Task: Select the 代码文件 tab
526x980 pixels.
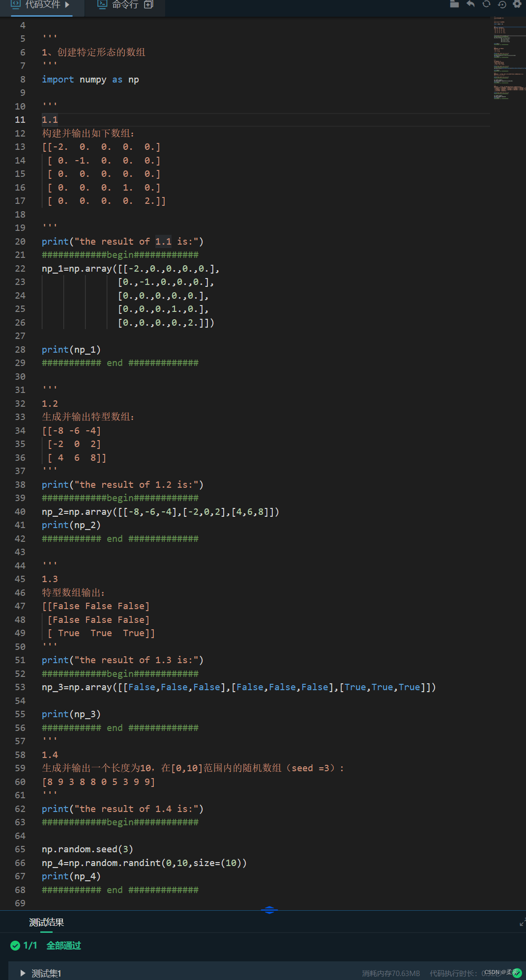Action: tap(42, 4)
